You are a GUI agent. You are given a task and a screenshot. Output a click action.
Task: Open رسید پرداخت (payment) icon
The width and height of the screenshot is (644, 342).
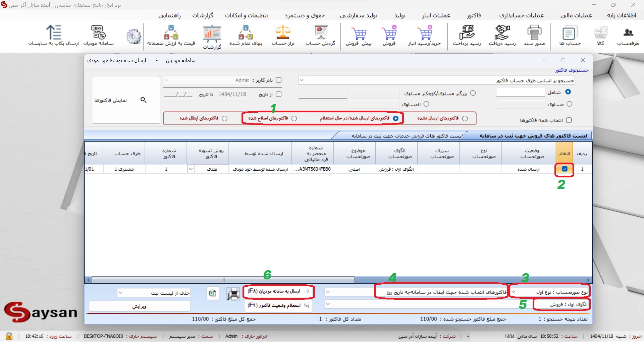(x=467, y=36)
